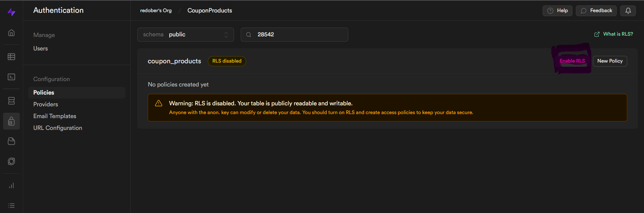The height and width of the screenshot is (213, 644).
Task: Click the notifications bell icon
Action: click(628, 11)
